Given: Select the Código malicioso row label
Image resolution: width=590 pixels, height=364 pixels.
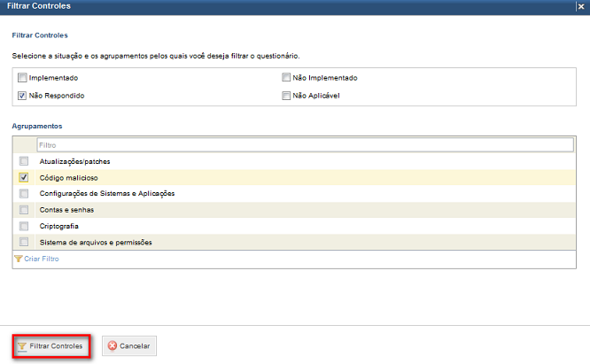Looking at the screenshot, I should 68,178.
